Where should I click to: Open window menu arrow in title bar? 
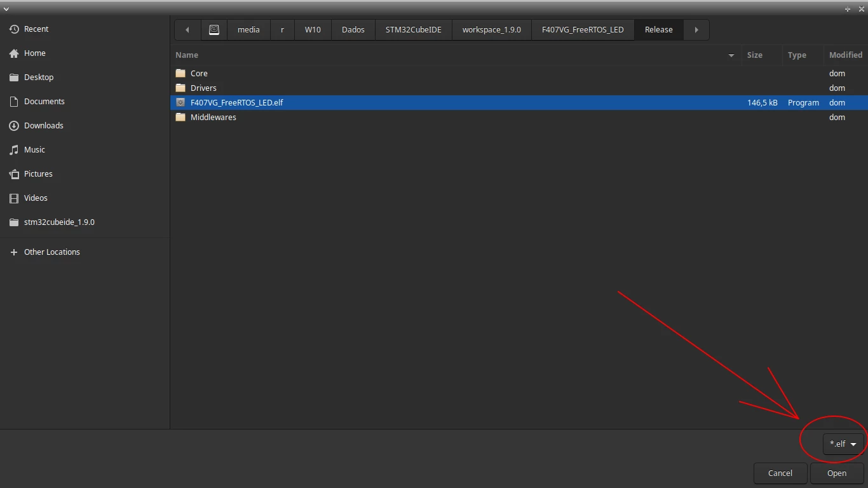click(x=6, y=8)
